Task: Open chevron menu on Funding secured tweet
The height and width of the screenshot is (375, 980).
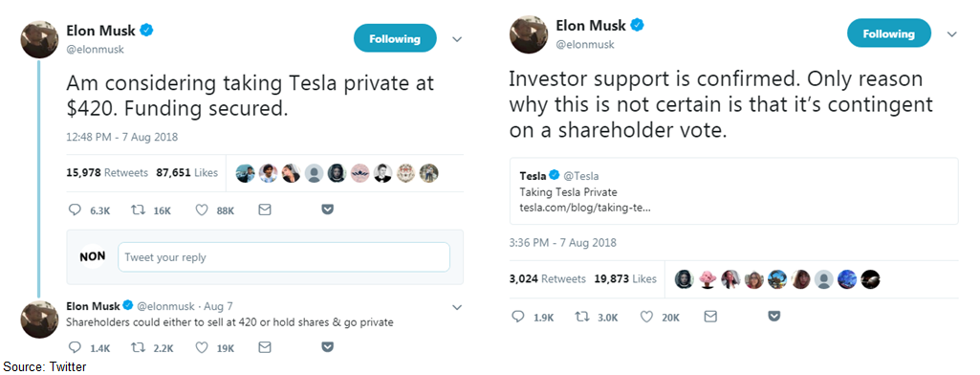Action: [x=457, y=39]
